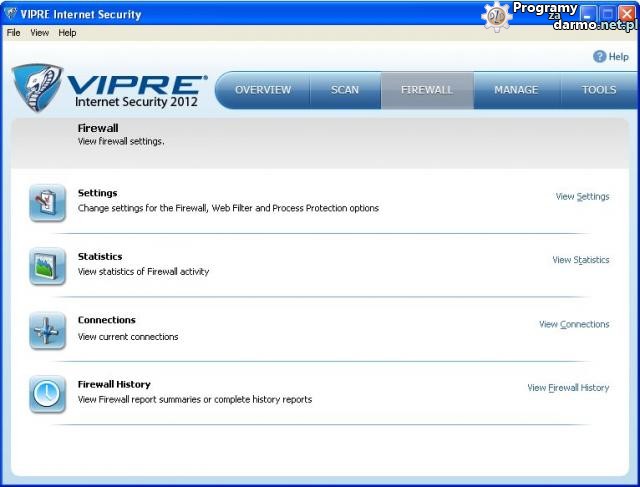
Task: Click the title bar VIPRE app icon
Action: click(11, 14)
